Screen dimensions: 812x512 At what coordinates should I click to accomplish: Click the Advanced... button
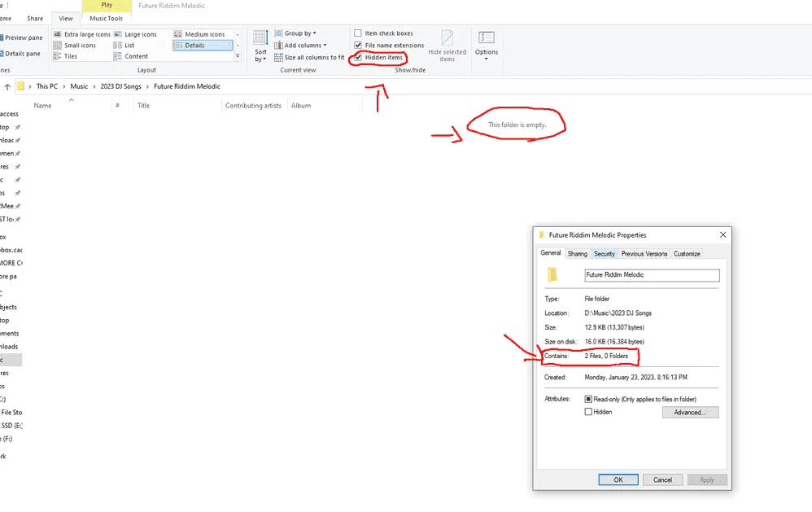click(x=690, y=413)
